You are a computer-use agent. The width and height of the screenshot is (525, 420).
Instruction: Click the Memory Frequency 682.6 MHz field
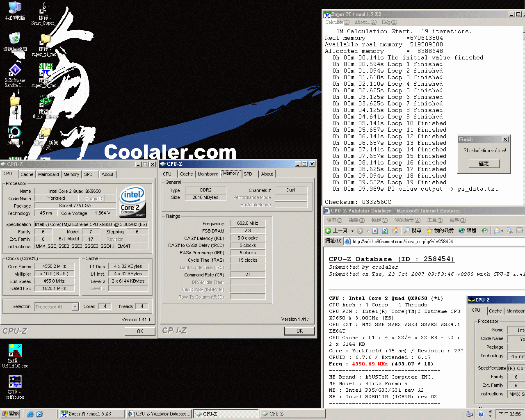pos(248,223)
